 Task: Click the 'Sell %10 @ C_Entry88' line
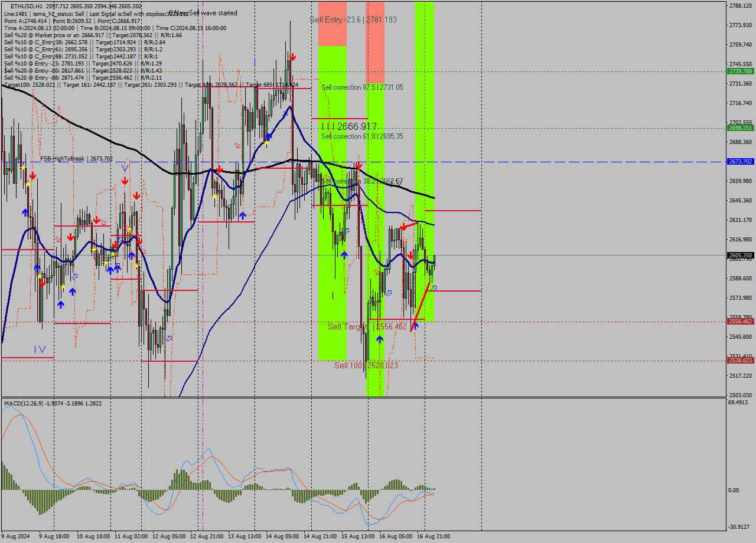coord(80,56)
